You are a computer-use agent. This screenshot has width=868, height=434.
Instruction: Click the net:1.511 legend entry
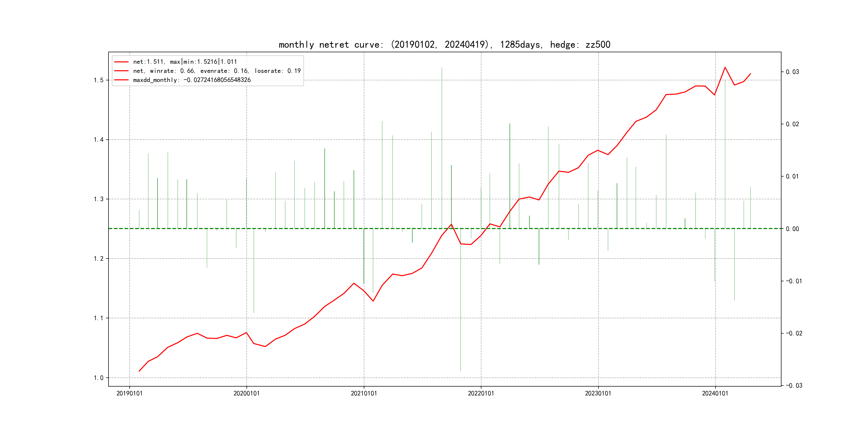(185, 62)
